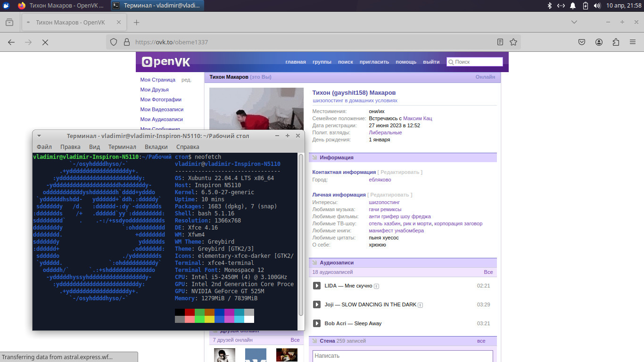This screenshot has height=362, width=644.
Task: Play the LIDA audio track
Action: tap(317, 286)
